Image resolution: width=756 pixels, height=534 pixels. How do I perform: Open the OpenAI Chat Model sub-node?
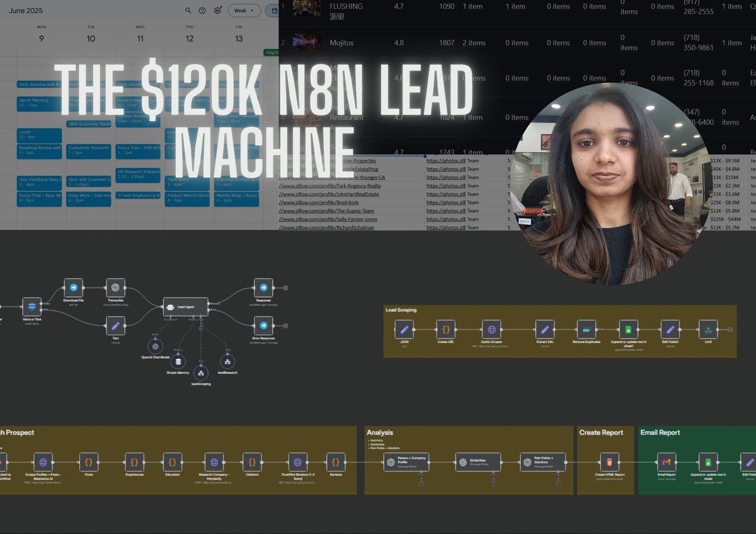point(154,346)
